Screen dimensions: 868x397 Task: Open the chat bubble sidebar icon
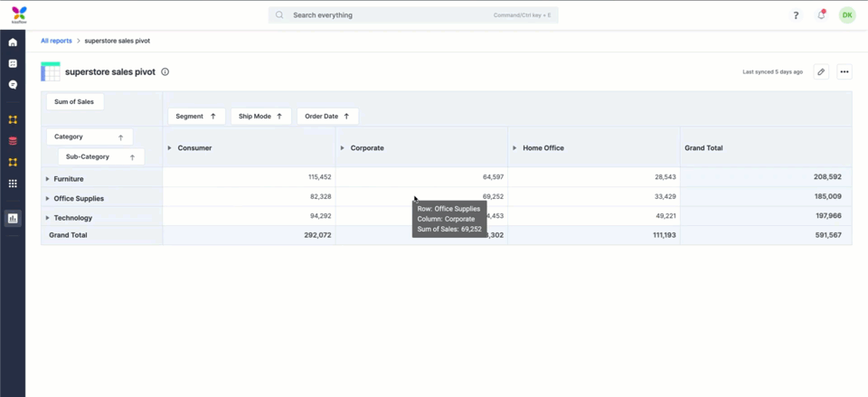click(13, 85)
